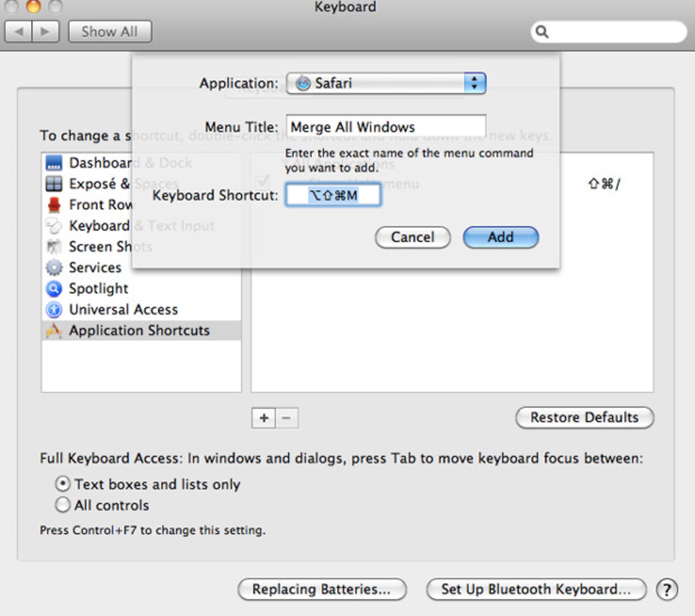695x616 pixels.
Task: Go back with the left arrow button
Action: click(18, 31)
